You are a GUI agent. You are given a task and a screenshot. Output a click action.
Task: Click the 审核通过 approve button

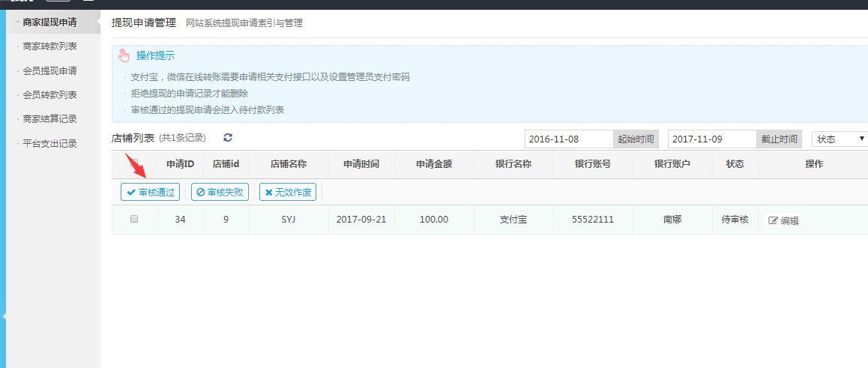point(150,193)
